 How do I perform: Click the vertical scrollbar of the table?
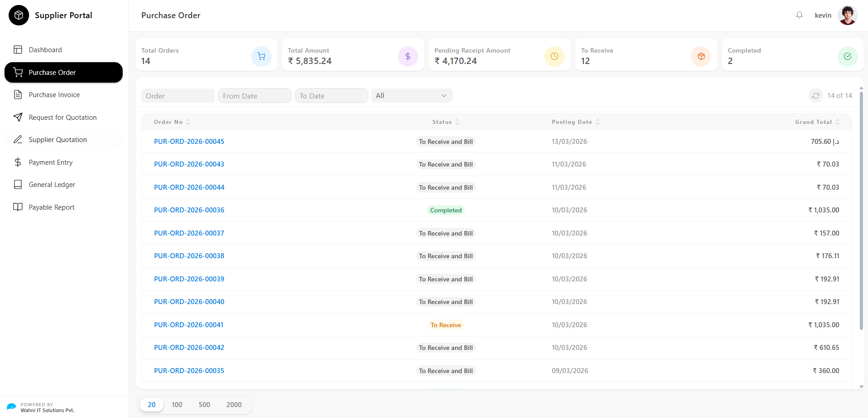861,211
